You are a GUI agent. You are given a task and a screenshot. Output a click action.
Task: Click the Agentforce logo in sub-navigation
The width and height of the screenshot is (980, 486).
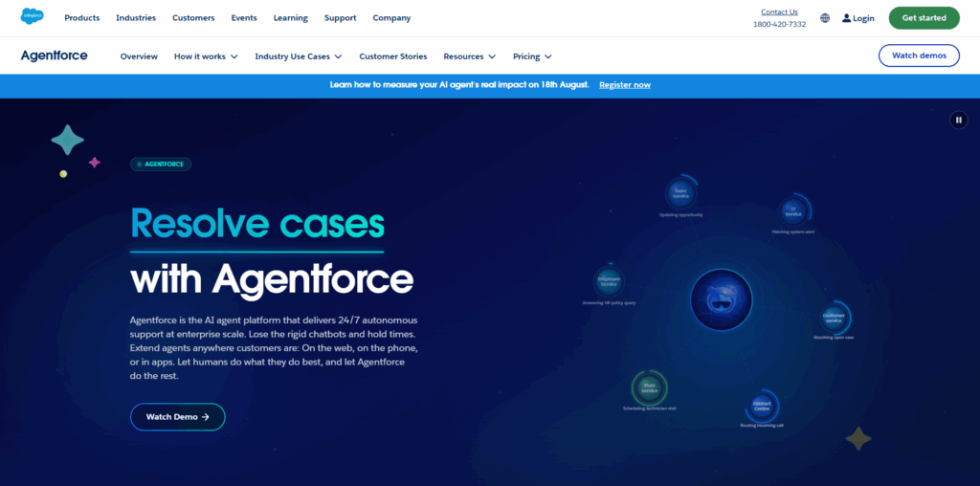click(54, 55)
